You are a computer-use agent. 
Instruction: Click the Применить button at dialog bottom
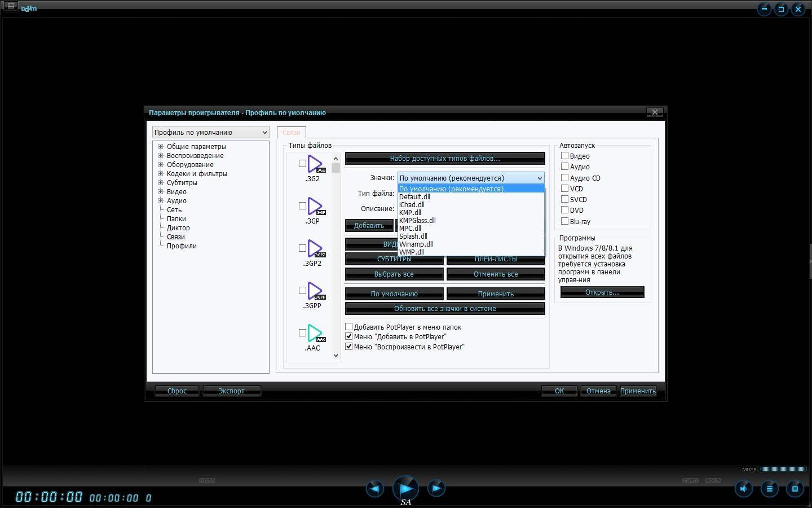[638, 391]
